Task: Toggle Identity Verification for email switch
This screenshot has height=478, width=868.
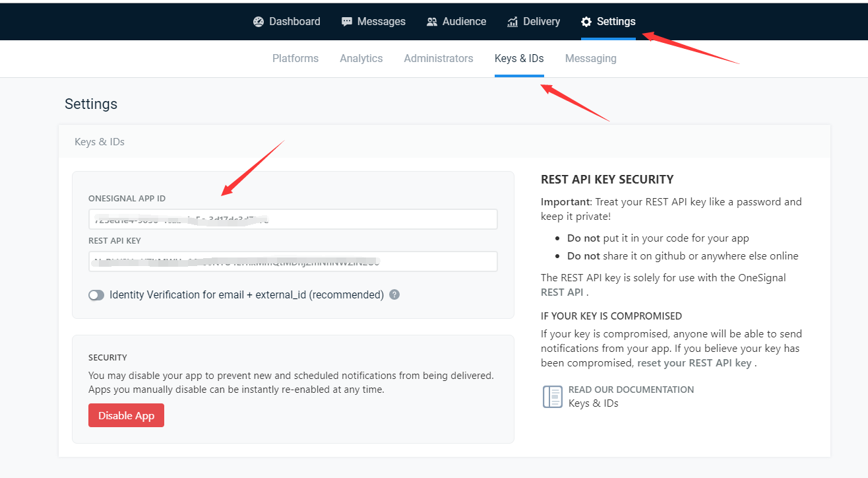Action: 96,295
